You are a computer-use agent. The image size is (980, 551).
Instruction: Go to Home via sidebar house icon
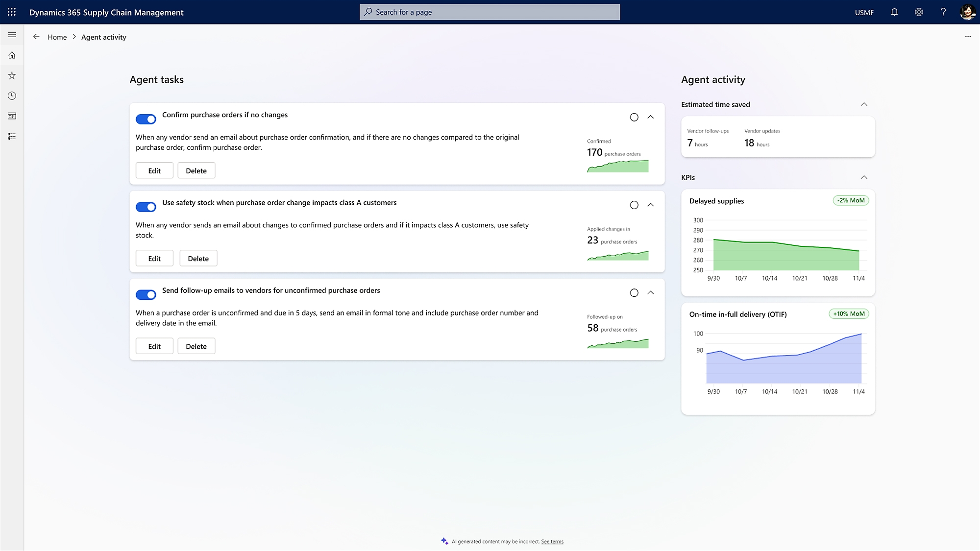pos(12,55)
